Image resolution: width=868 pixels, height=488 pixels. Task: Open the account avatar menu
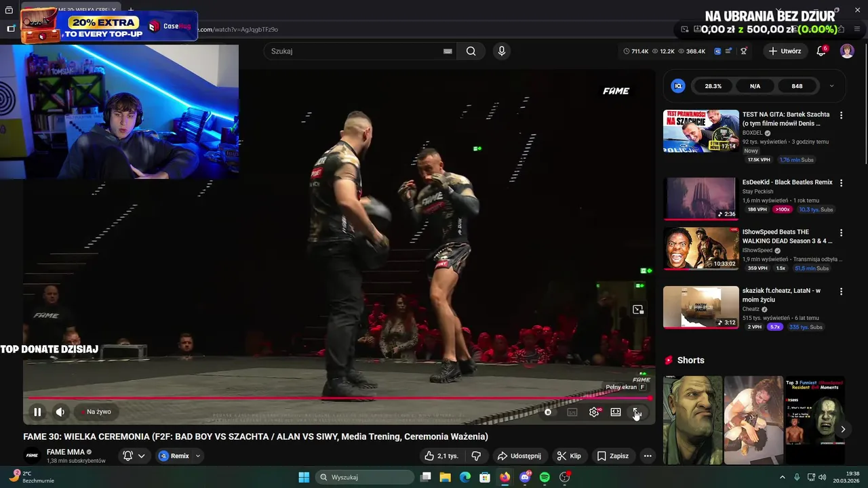click(847, 51)
